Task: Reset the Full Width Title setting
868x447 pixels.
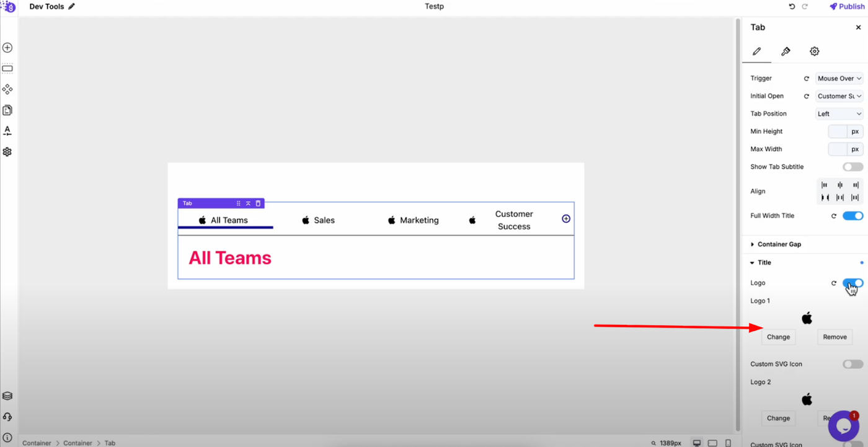Action: (834, 216)
